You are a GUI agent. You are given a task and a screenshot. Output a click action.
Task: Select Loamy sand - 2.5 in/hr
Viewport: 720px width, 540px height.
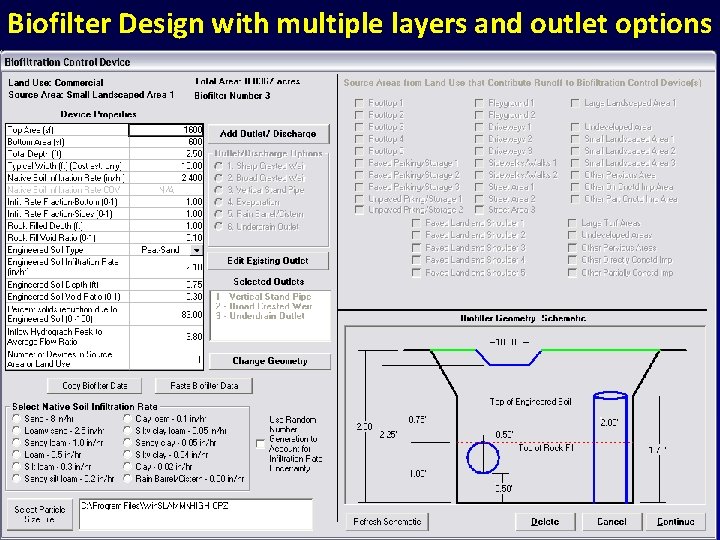[17, 431]
